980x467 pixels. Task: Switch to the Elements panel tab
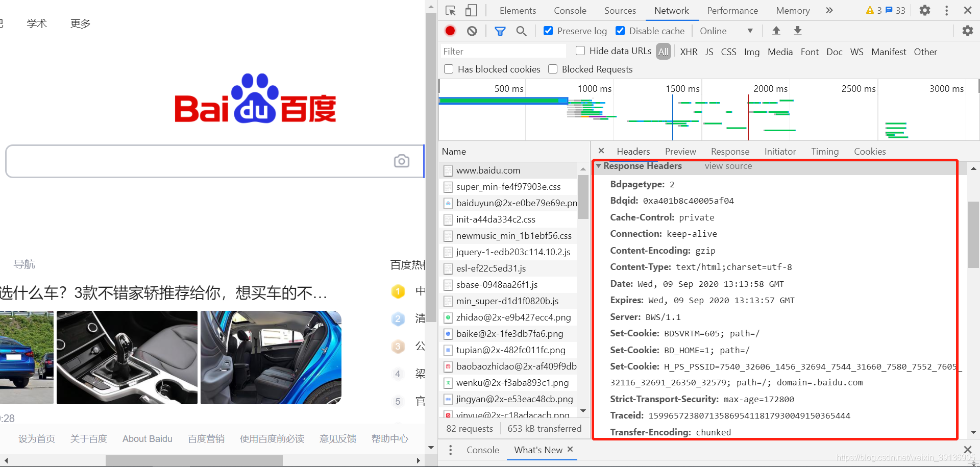[x=518, y=11]
